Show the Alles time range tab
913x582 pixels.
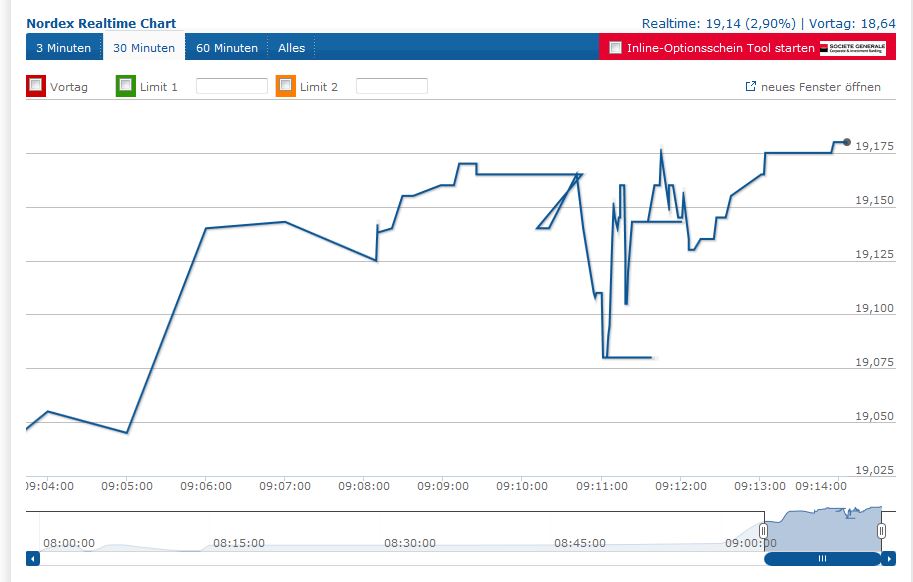click(291, 48)
